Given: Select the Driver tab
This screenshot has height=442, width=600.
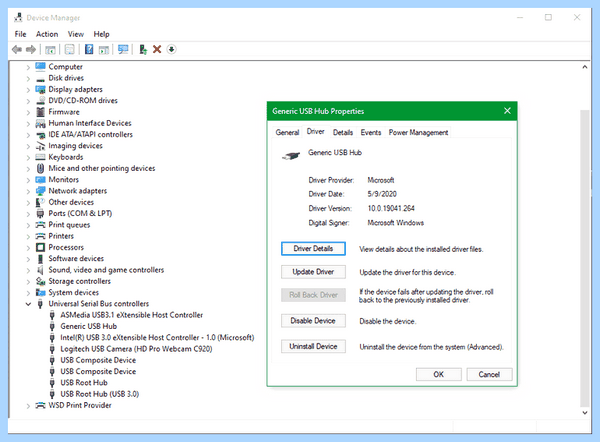Looking at the screenshot, I should [316, 132].
